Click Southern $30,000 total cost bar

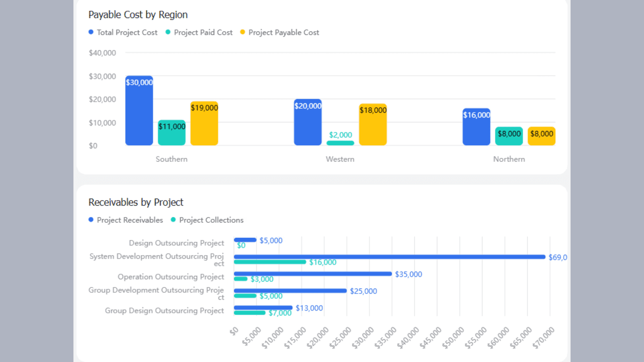point(139,111)
